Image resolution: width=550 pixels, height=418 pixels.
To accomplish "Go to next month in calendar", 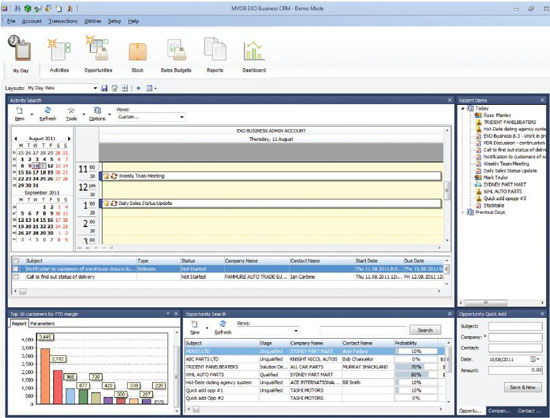I will tap(69, 139).
